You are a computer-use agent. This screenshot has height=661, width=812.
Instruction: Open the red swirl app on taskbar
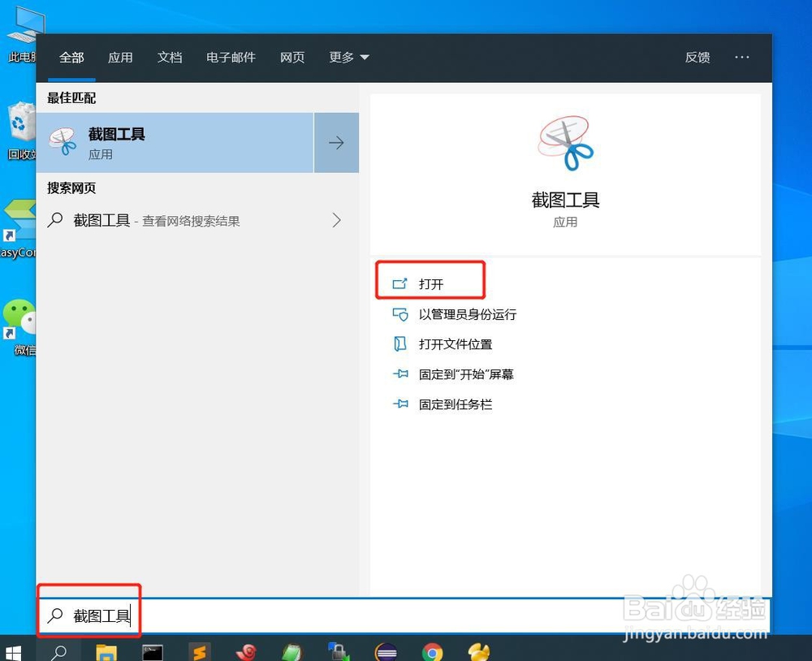pos(247,652)
